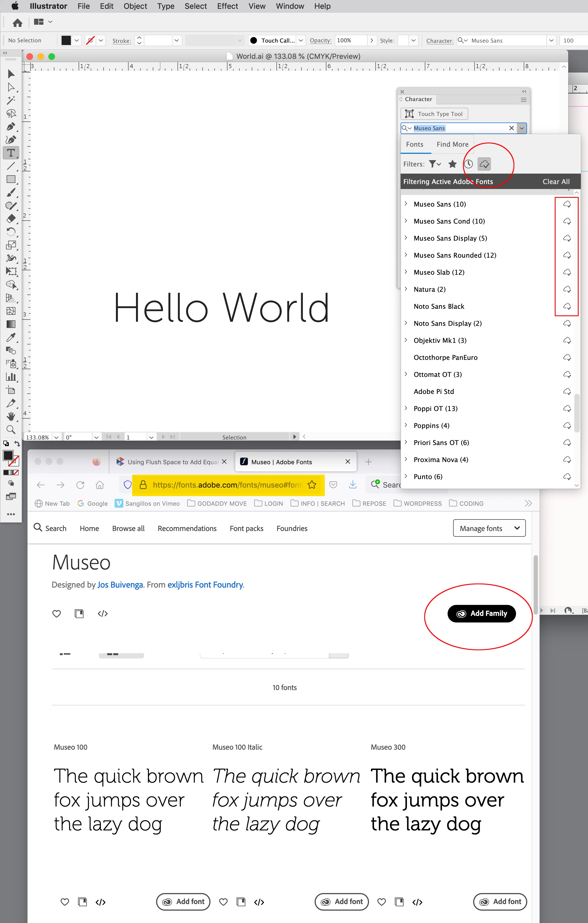Click Clear All in font filter bar
The width and height of the screenshot is (588, 923).
click(x=556, y=182)
